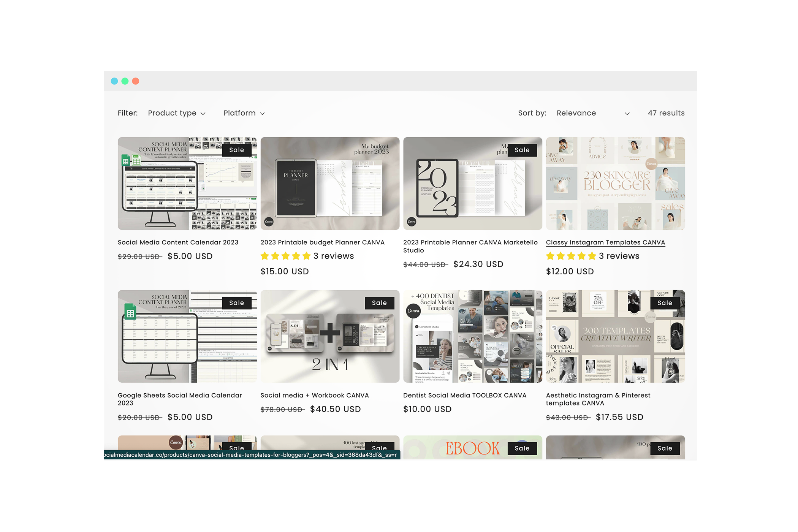The width and height of the screenshot is (798, 532).
Task: Open the EBOOK product thumbnail in bottom row
Action: 472,448
